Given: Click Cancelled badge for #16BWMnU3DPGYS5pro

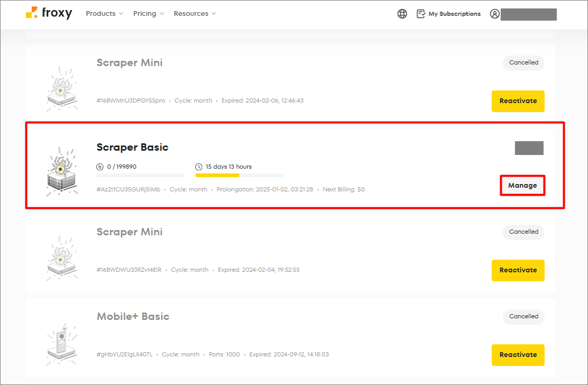Looking at the screenshot, I should 523,62.
